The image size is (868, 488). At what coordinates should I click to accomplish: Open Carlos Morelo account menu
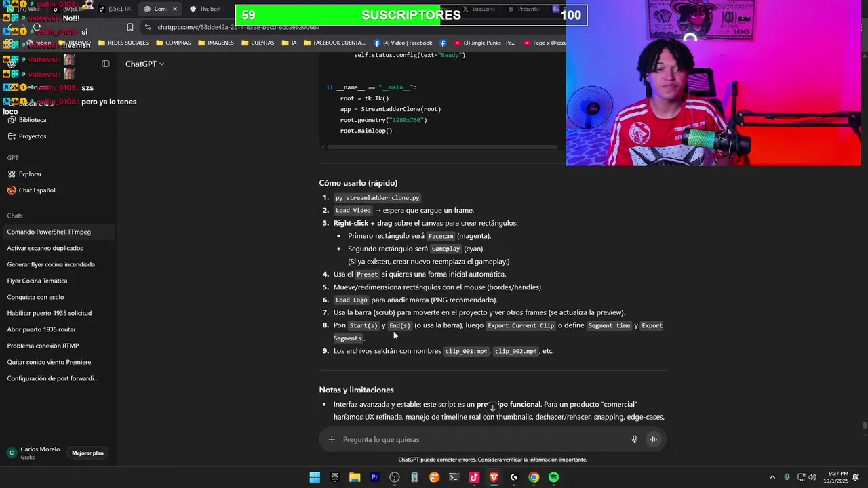click(35, 453)
